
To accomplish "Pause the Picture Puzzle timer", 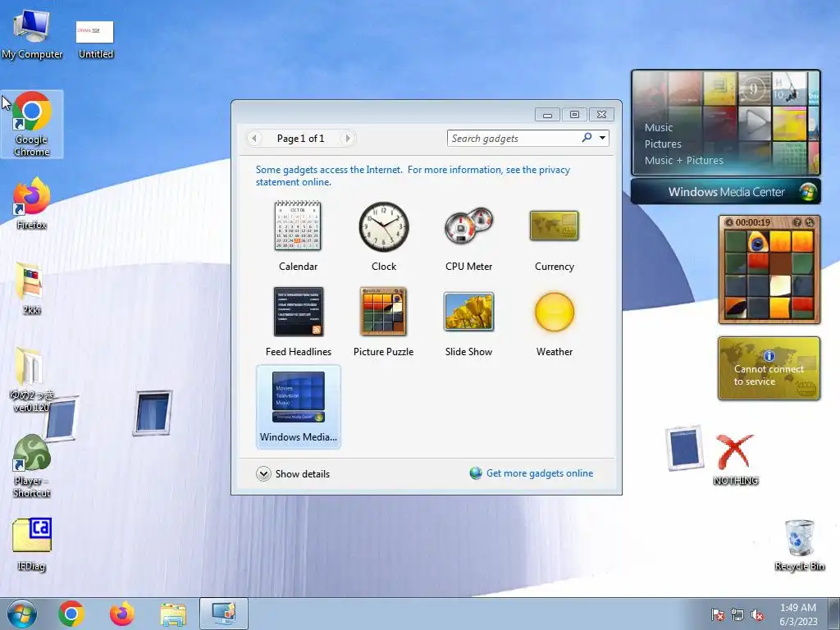I will coord(728,222).
